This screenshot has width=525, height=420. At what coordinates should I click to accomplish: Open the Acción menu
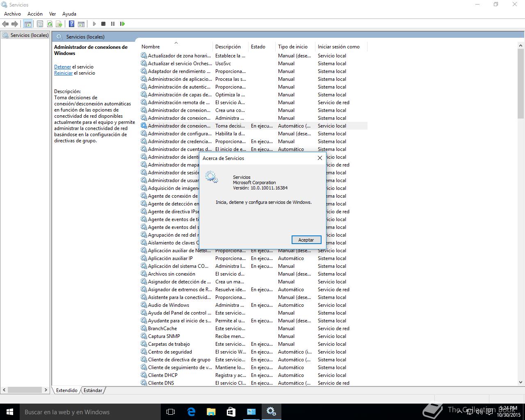(x=35, y=14)
